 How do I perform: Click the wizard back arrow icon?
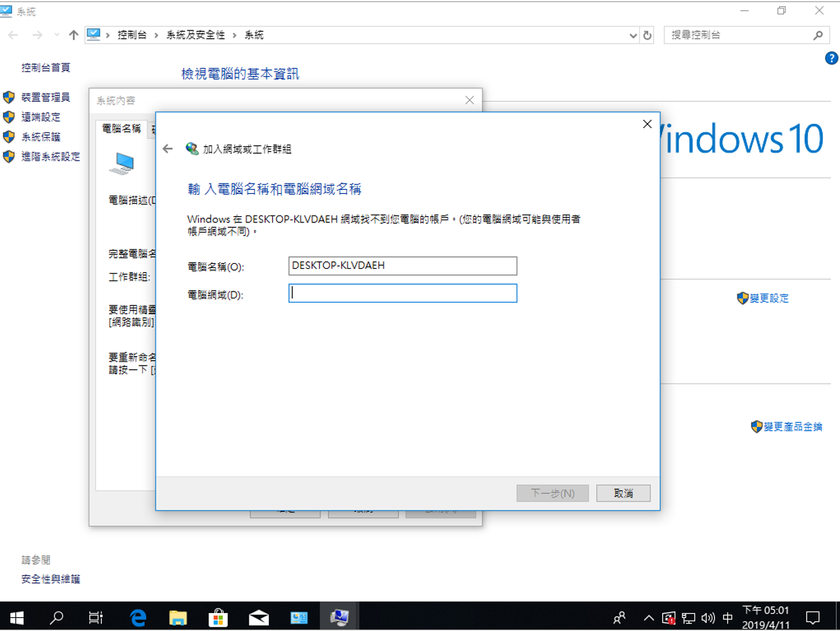pyautogui.click(x=168, y=149)
